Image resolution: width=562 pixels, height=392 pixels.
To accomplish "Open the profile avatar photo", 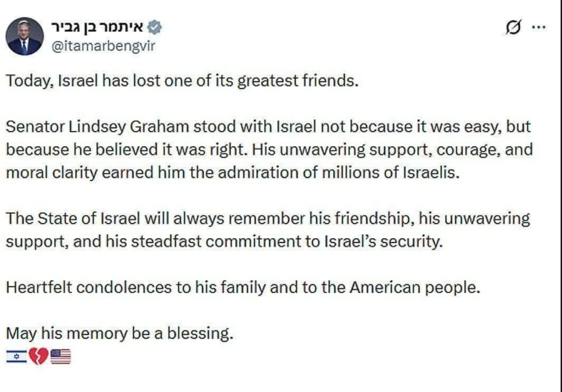I will (24, 36).
